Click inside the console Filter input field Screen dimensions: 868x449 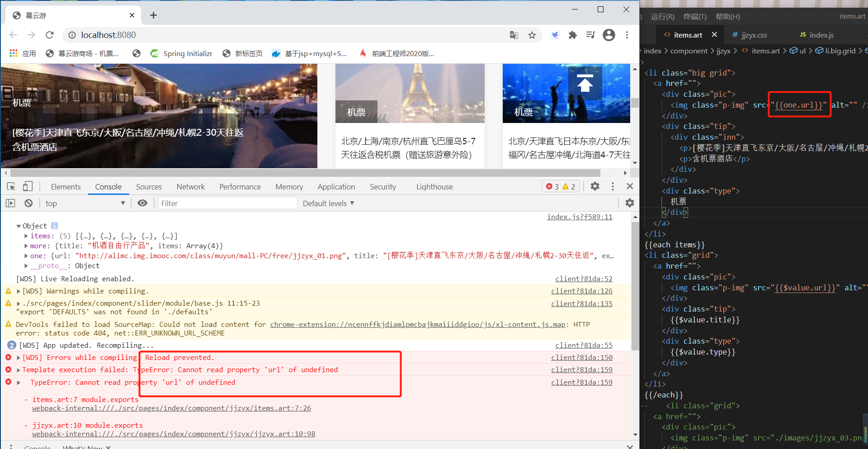[226, 203]
